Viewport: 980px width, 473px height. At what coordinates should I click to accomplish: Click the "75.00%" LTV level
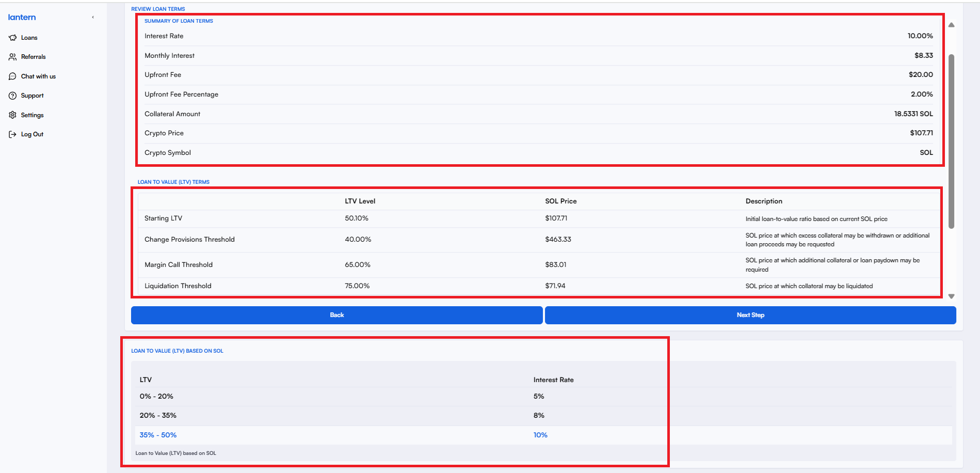coord(357,286)
